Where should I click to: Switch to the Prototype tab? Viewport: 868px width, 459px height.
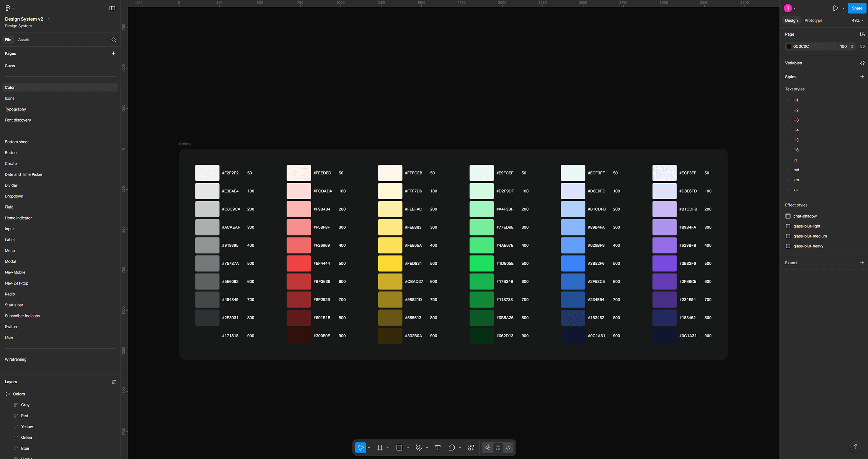[813, 20]
